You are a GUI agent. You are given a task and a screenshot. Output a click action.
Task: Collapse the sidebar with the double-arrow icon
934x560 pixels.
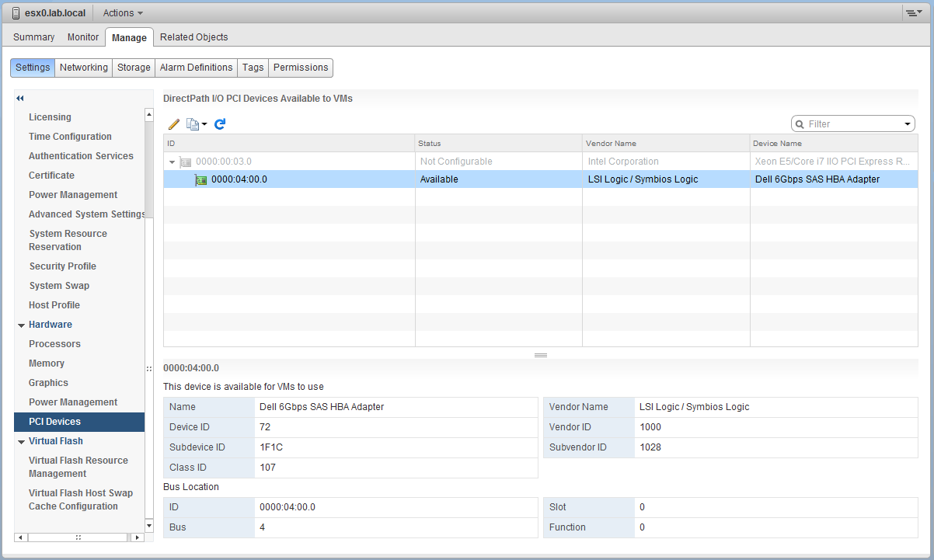(19, 99)
